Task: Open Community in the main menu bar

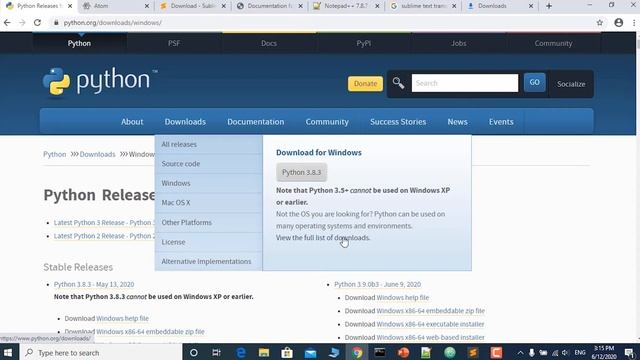Action: tap(327, 122)
